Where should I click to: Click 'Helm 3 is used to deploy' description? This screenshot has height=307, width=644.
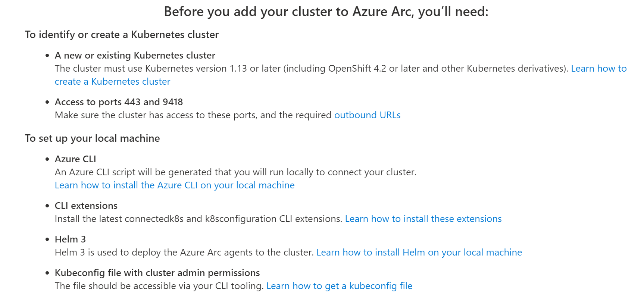click(x=184, y=252)
